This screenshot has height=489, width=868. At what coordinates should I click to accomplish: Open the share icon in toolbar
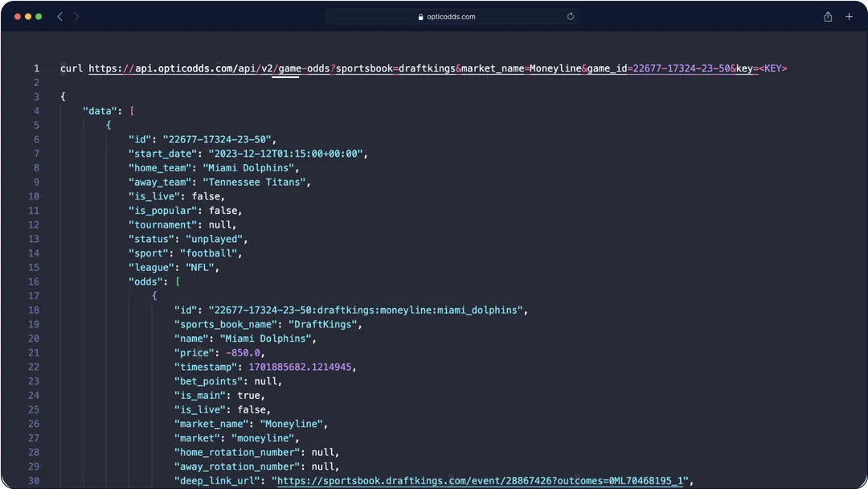coord(828,17)
